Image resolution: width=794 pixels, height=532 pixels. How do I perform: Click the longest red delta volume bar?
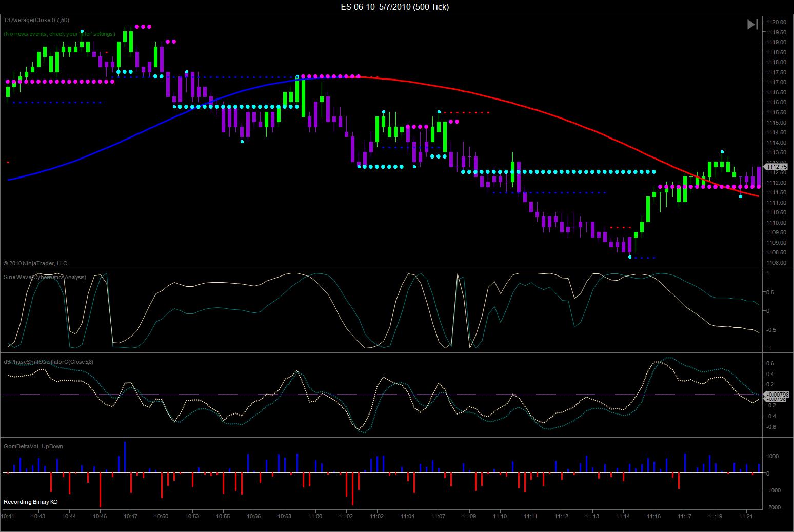point(100,490)
